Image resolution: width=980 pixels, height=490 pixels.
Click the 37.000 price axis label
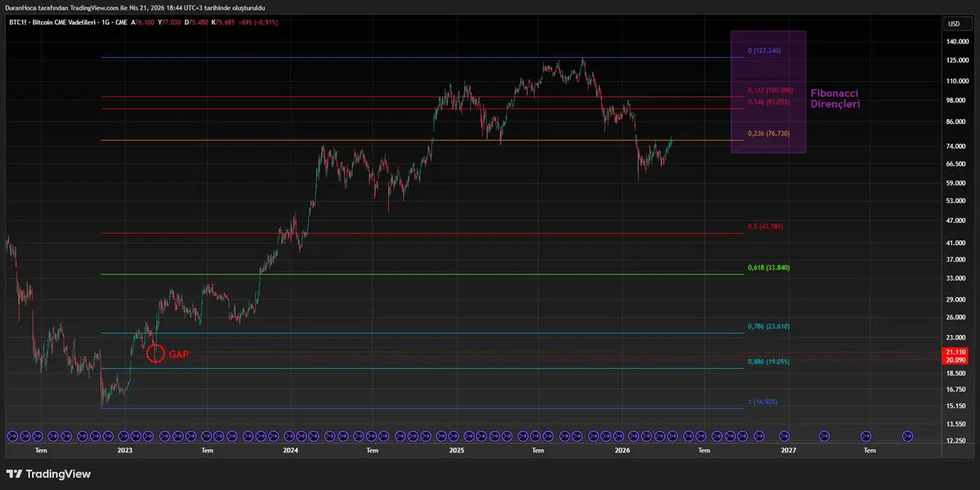(955, 260)
